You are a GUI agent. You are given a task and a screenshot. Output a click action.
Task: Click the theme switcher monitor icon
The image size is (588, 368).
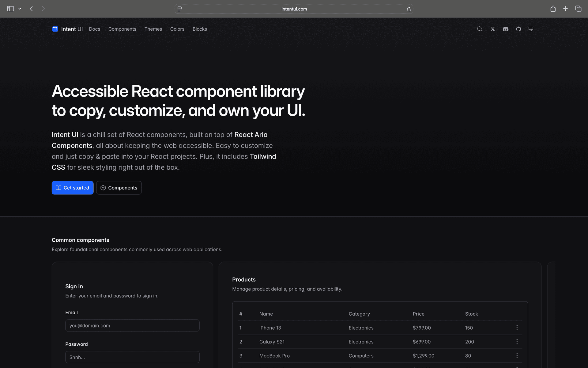[531, 29]
